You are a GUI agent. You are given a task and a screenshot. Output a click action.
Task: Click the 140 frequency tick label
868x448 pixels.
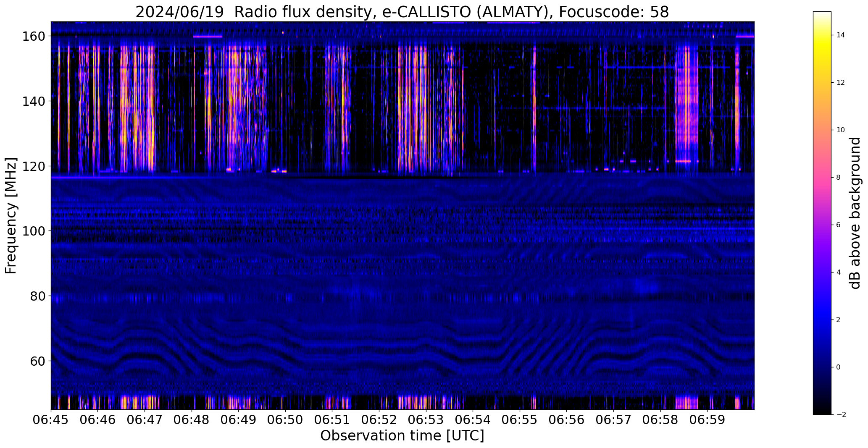33,101
